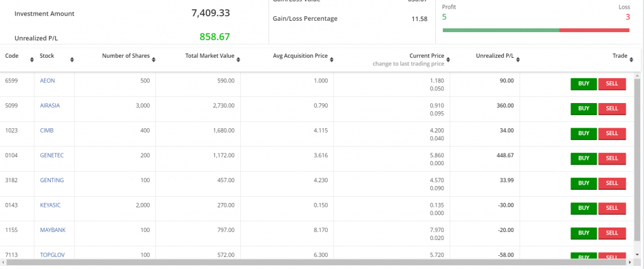Buy more AEON shares
Screen dimensions: 644x269
584,84
